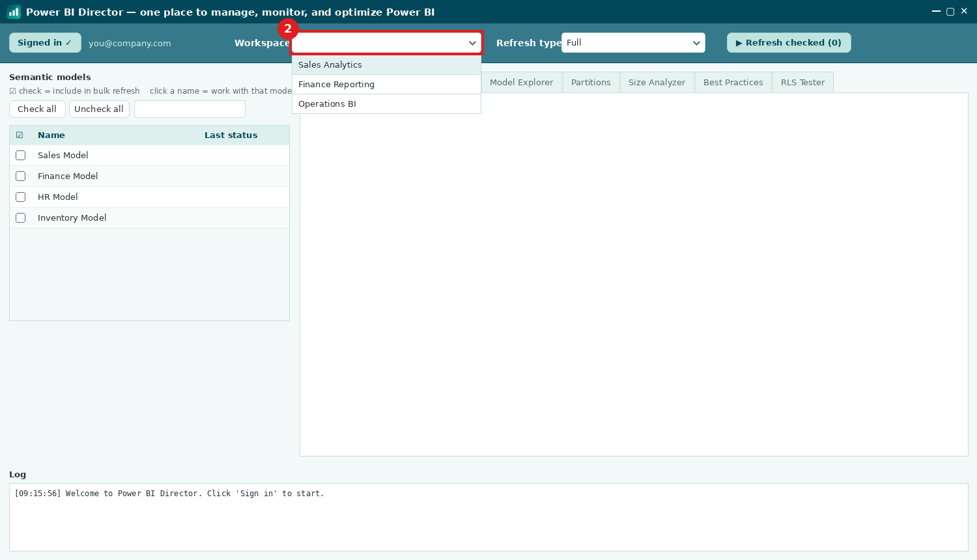This screenshot has width=977, height=560.
Task: Select the HR Model name
Action: pyautogui.click(x=58, y=197)
